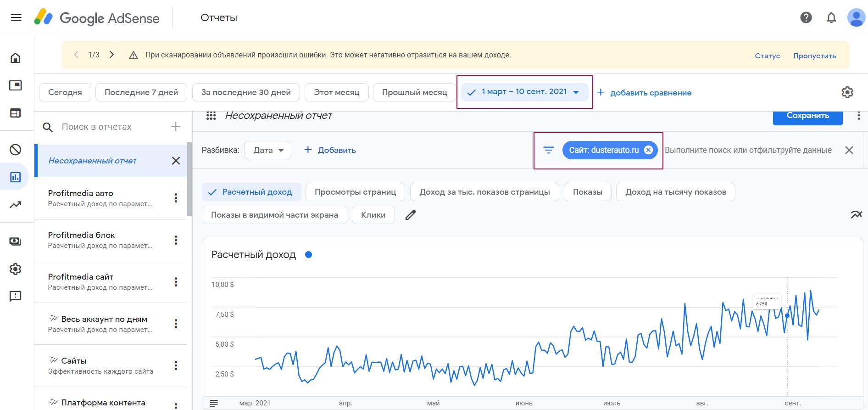
Task: Open the Разбивка Дата dropdown
Action: coord(268,150)
